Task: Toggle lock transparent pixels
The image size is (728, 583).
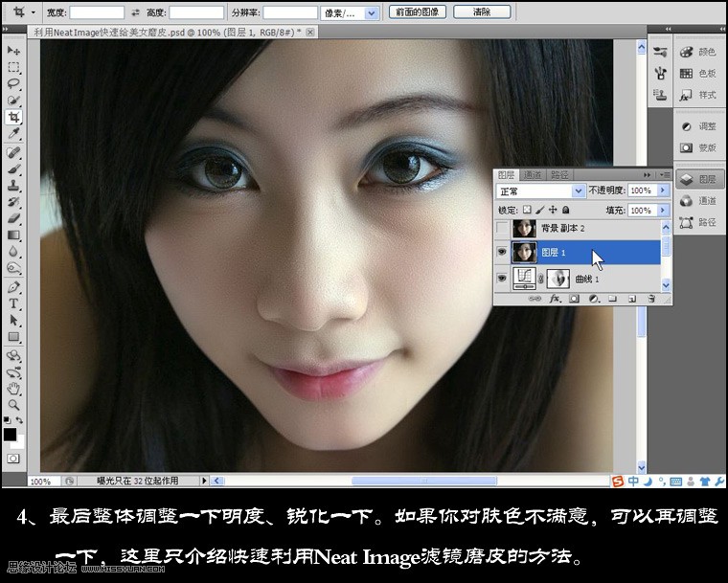Action: [527, 210]
